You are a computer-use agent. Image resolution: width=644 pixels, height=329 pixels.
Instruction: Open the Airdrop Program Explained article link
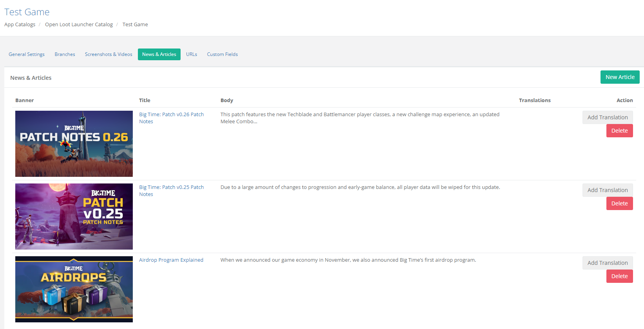click(171, 260)
